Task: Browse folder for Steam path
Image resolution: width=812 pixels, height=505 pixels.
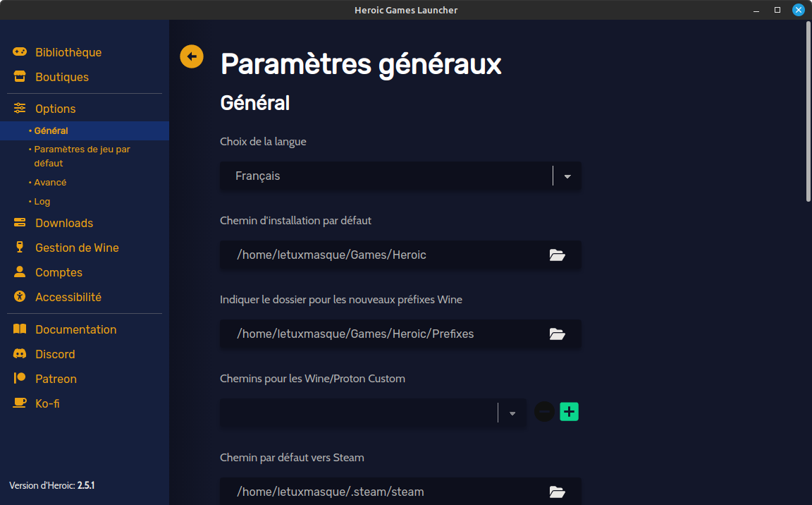Action: (x=558, y=492)
